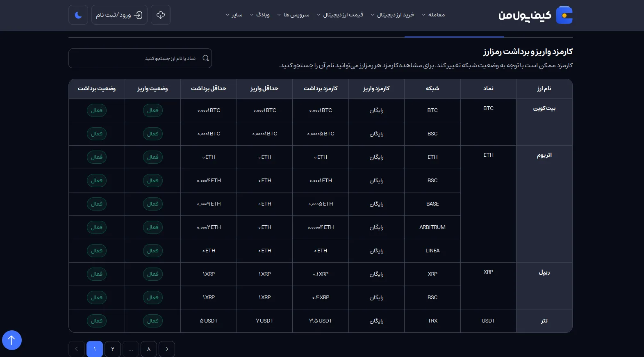Image resolution: width=644 pixels, height=357 pixels.
Task: Click the ورود/ثبت نام login button
Action: pos(119,15)
